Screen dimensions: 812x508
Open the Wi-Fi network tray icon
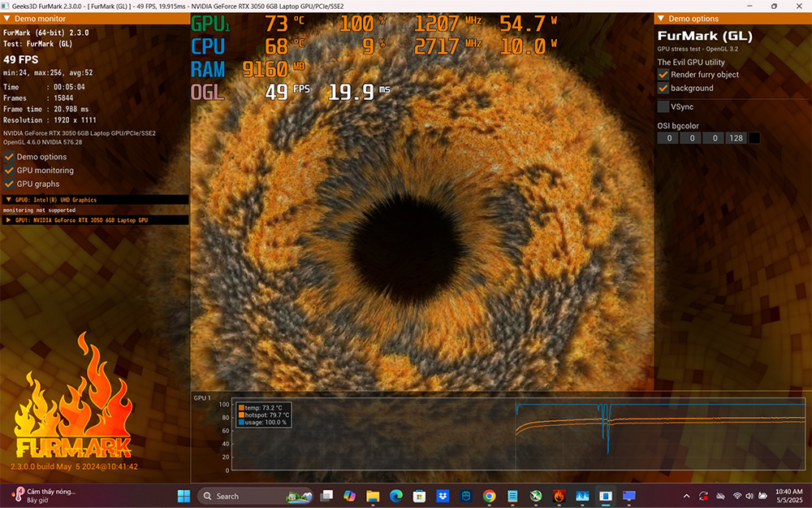(x=737, y=496)
